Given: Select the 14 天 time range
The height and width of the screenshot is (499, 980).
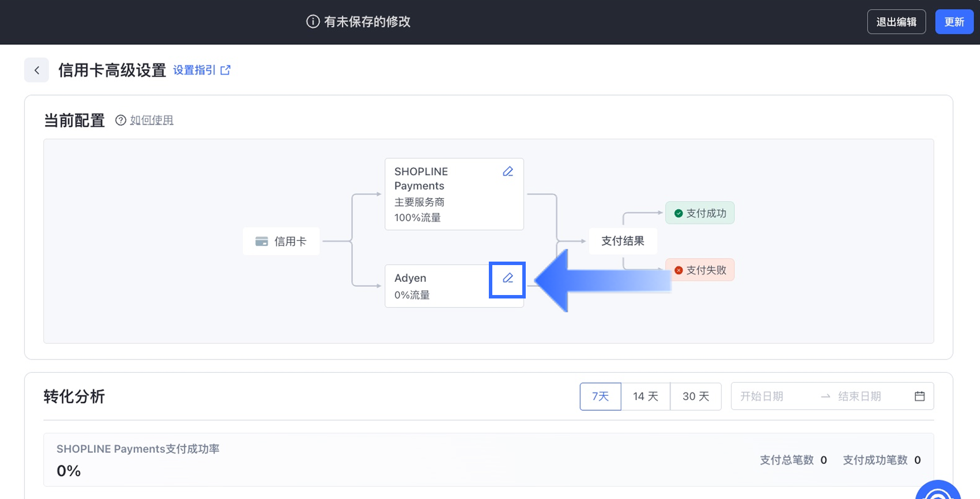Looking at the screenshot, I should point(646,396).
